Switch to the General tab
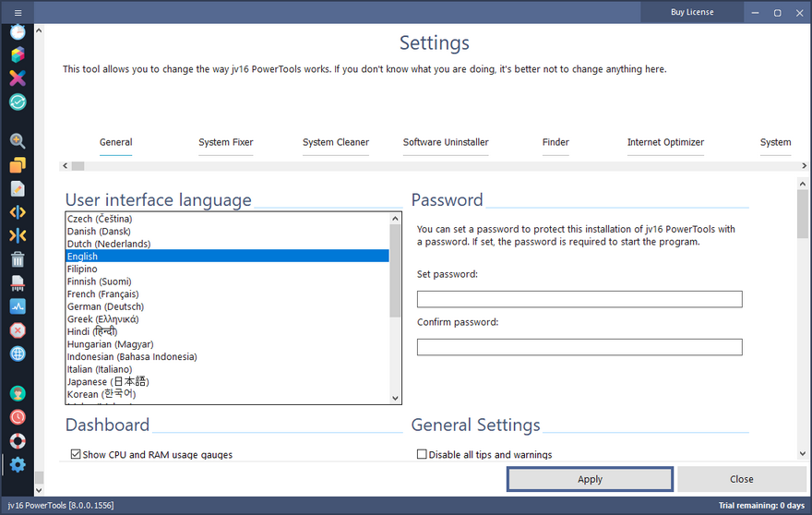This screenshot has width=812, height=515. pyautogui.click(x=116, y=142)
